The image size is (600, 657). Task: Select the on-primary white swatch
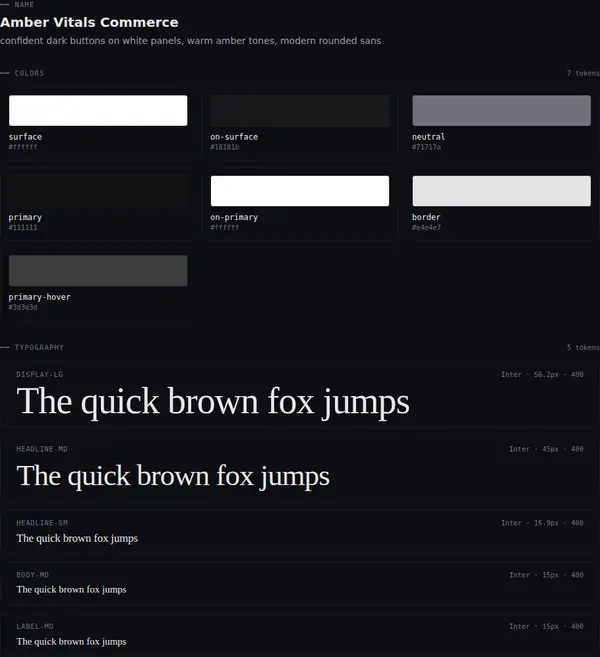pyautogui.click(x=300, y=191)
